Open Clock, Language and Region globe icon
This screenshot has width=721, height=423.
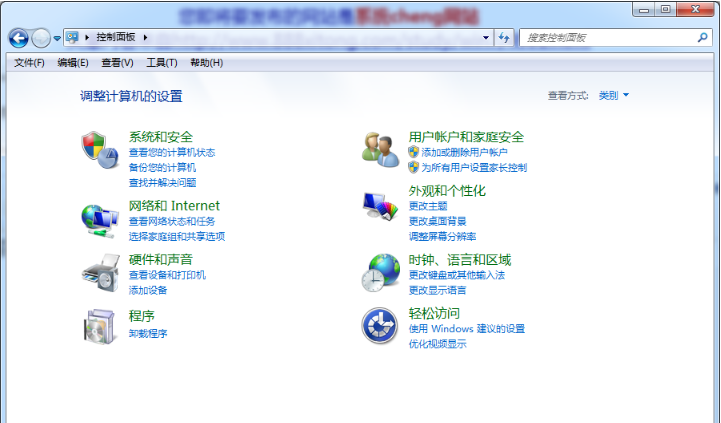(380, 273)
